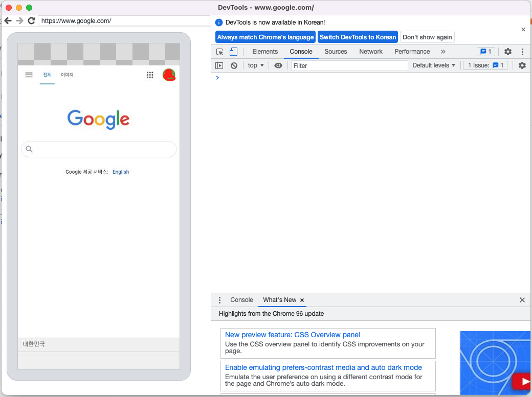532x397 pixels.
Task: Focus the Google search input field
Action: point(99,149)
